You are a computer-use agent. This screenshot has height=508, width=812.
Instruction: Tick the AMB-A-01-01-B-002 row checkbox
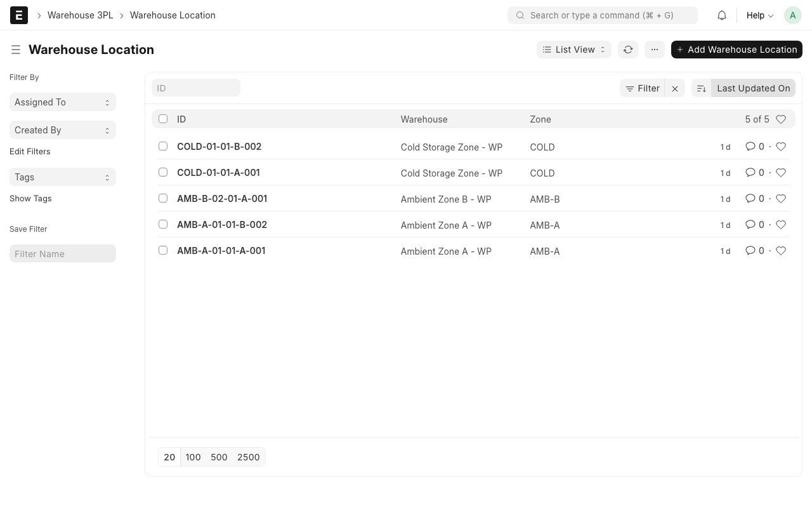tap(163, 225)
